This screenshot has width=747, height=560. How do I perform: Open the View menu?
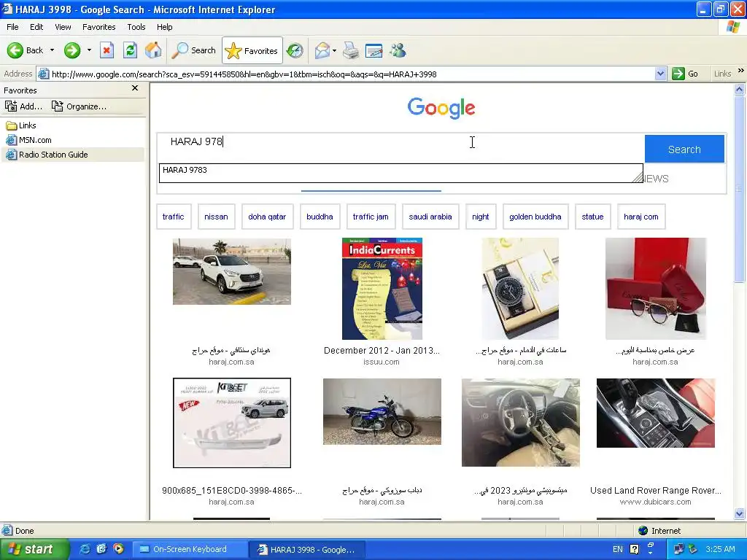tap(63, 27)
